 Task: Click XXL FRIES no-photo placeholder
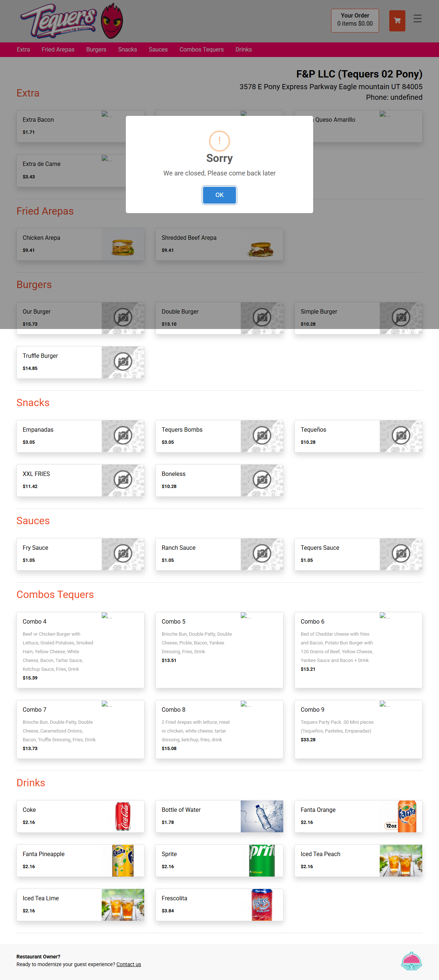tap(123, 480)
